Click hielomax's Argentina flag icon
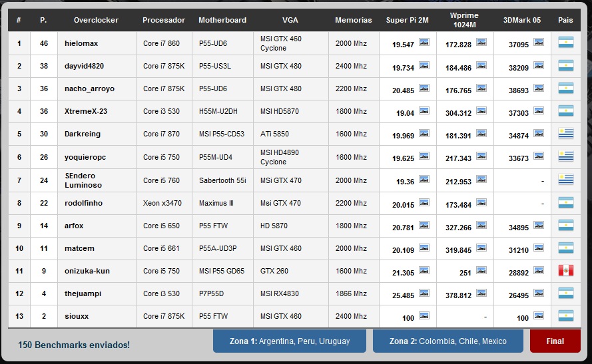Screen dimensions: 592x364 [565, 42]
